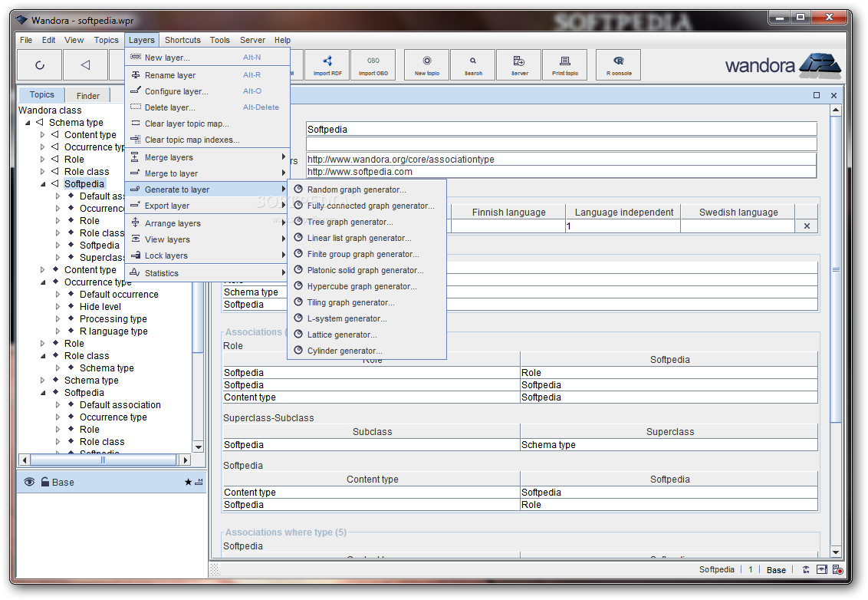Image resolution: width=868 pixels, height=600 pixels.
Task: Open the Shortcuts menu
Action: pyautogui.click(x=182, y=40)
